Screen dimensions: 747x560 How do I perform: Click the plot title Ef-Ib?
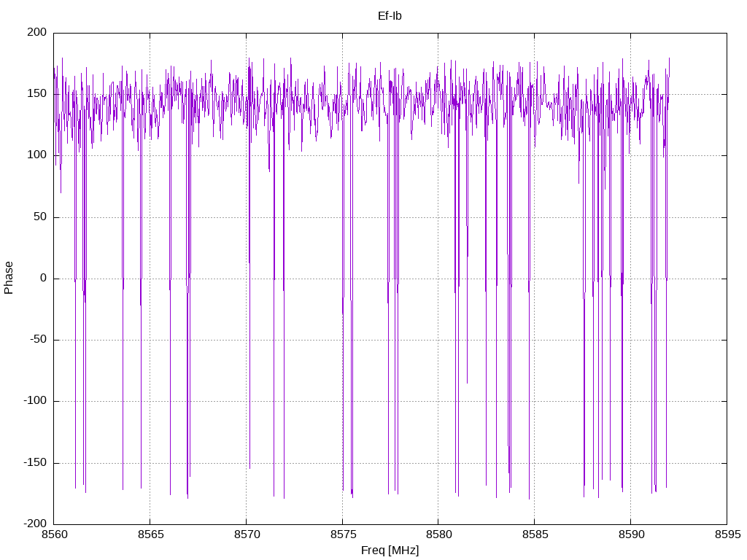click(390, 16)
